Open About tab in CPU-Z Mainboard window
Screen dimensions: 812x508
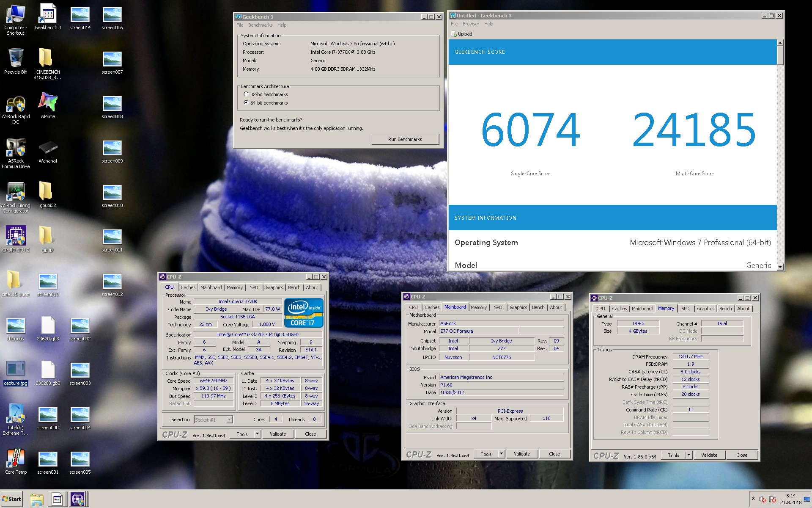pos(556,307)
